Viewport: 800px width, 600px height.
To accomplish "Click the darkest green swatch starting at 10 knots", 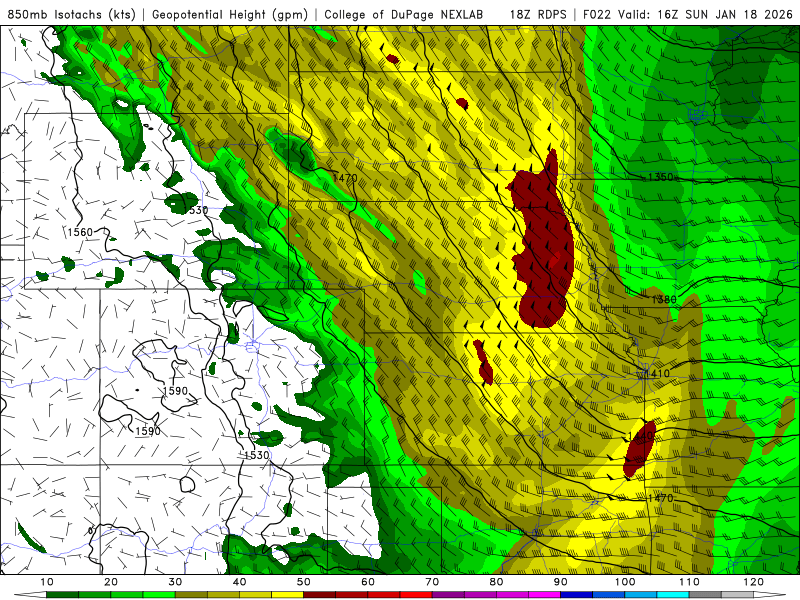I will click(x=62, y=595).
